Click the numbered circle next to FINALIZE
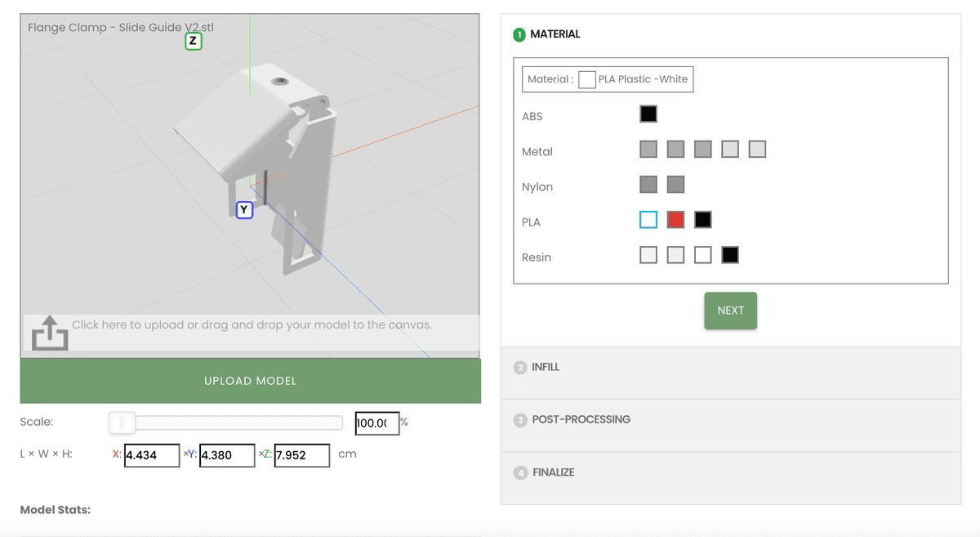Image resolution: width=980 pixels, height=537 pixels. pos(520,472)
